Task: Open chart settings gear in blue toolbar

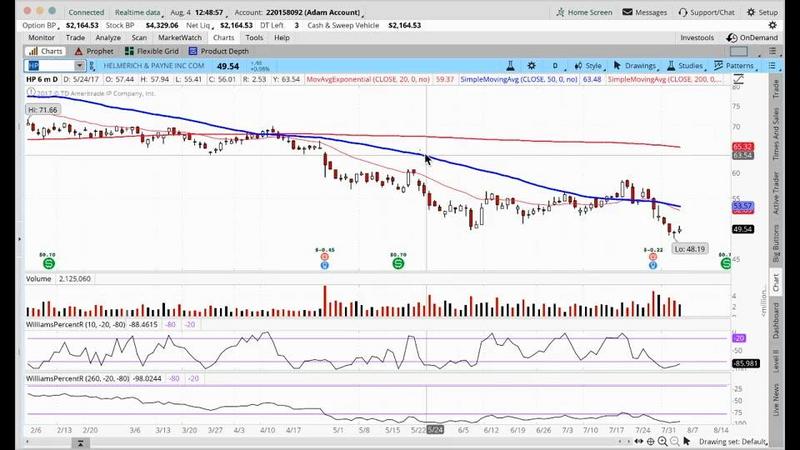Action: (x=532, y=66)
